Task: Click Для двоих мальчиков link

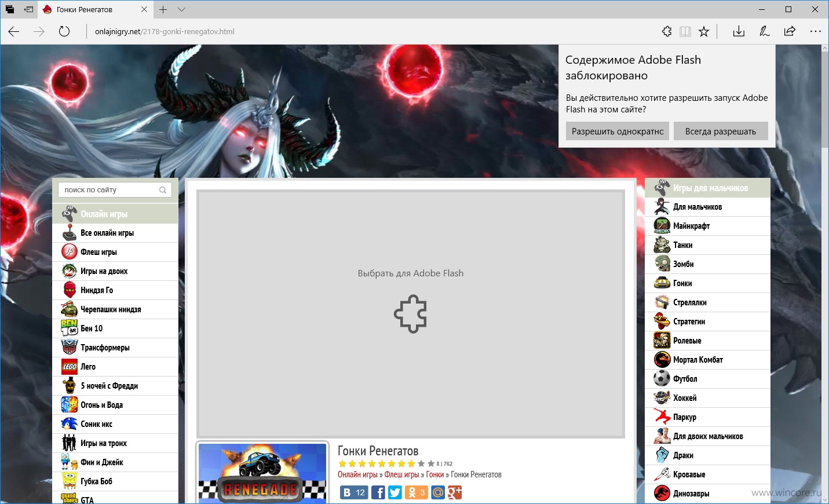Action: (x=708, y=436)
